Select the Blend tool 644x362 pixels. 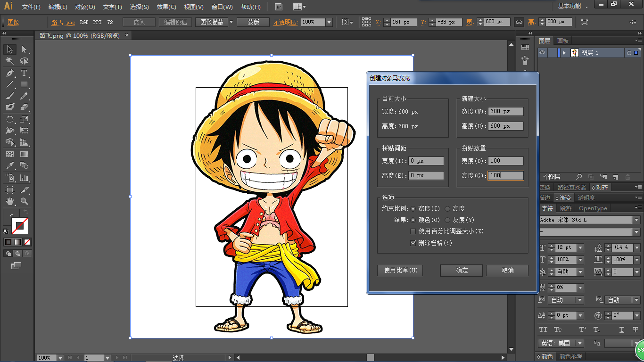tap(24, 165)
